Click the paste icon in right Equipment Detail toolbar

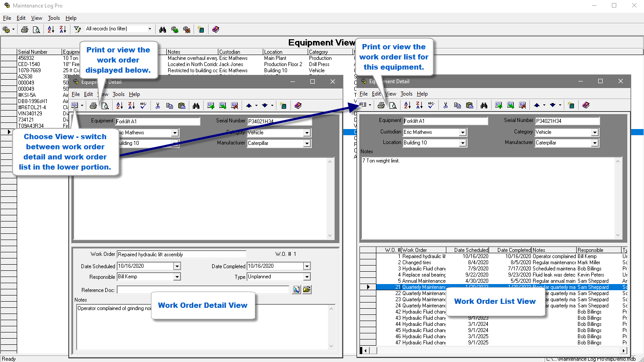click(x=470, y=105)
